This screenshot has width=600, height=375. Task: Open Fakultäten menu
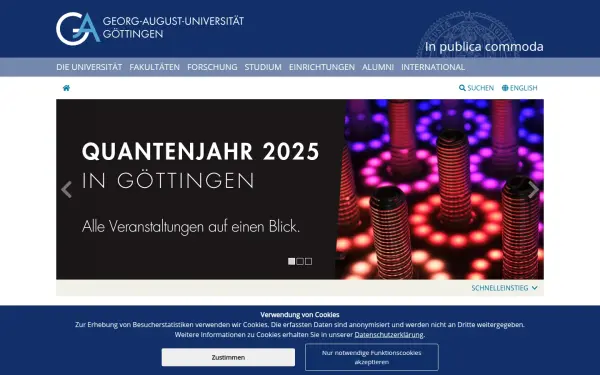point(155,67)
